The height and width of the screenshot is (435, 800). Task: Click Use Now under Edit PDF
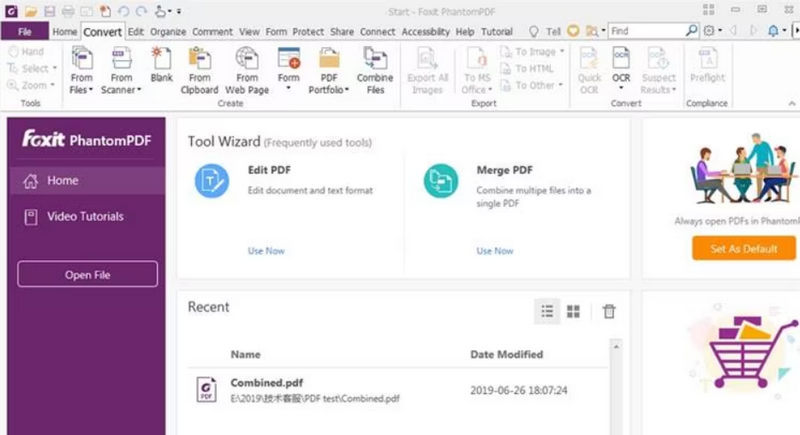click(x=266, y=251)
